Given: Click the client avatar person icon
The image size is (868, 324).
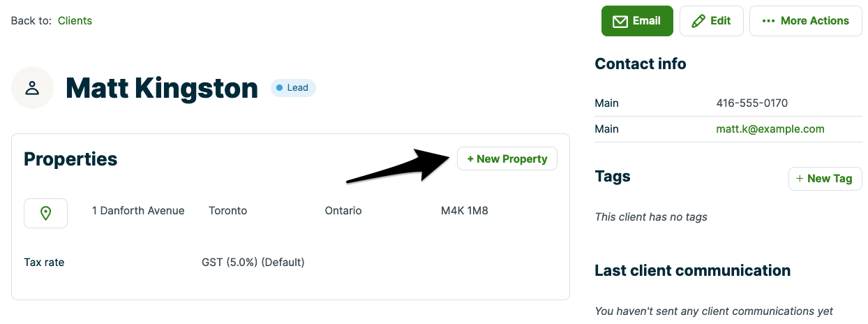Looking at the screenshot, I should (32, 88).
